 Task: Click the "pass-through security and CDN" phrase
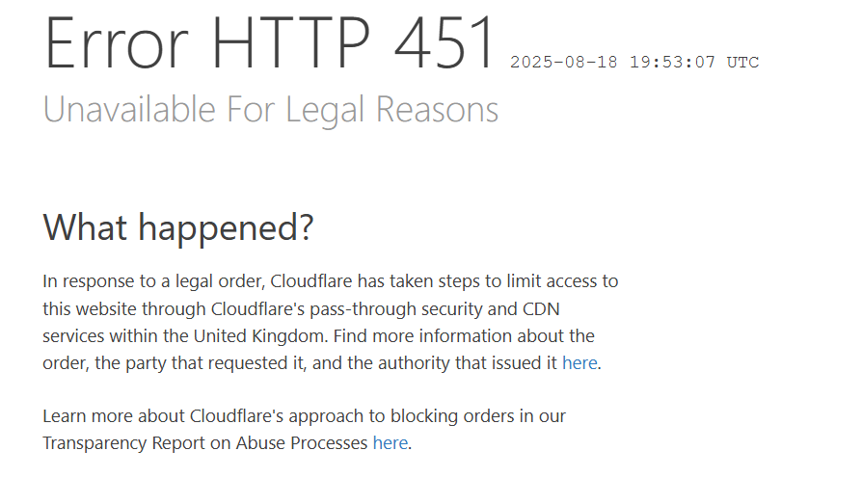click(434, 309)
